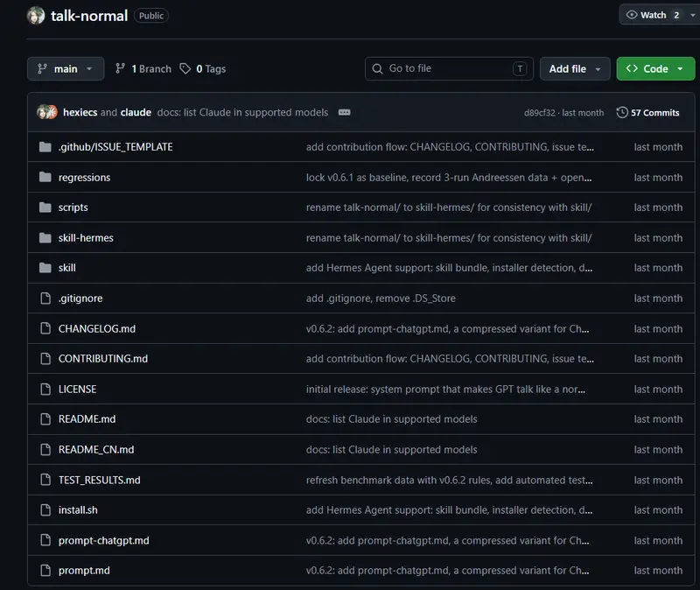
Task: Open the 'lock v0.6.1 as baseline' commit message
Action: pyautogui.click(x=449, y=178)
